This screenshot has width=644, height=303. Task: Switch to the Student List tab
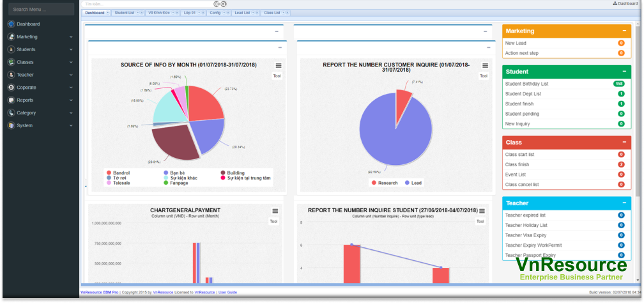(124, 13)
